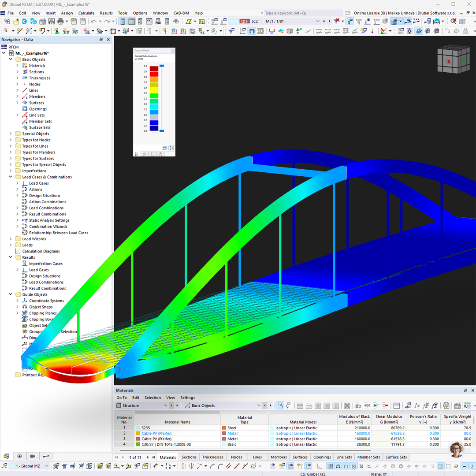
Task: Toggle the navigator panel display button
Action: click(123, 21)
